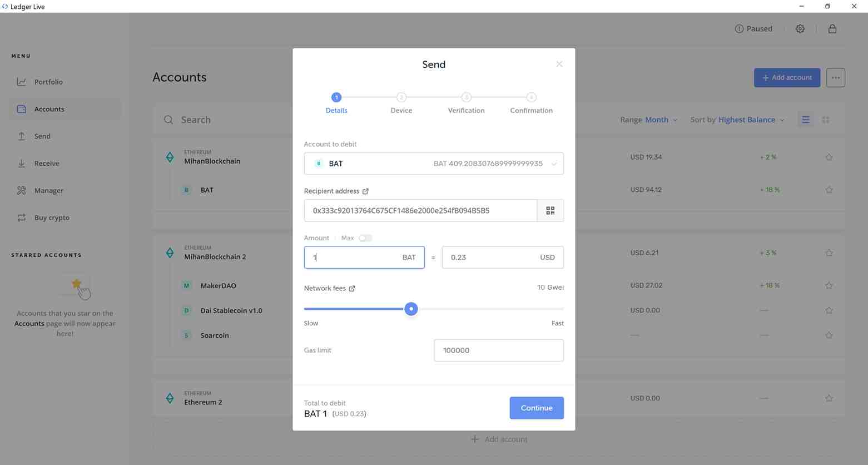
Task: Click the BAT amount input field
Action: [364, 258]
